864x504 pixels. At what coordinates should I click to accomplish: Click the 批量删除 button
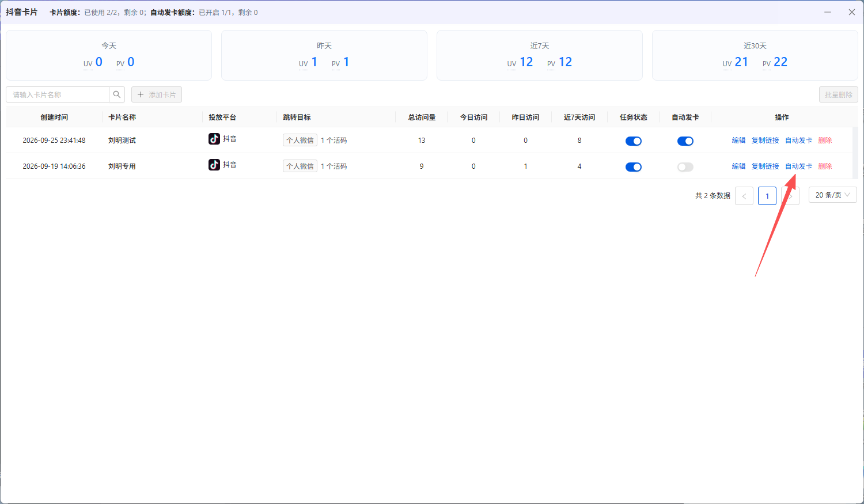[x=839, y=94]
